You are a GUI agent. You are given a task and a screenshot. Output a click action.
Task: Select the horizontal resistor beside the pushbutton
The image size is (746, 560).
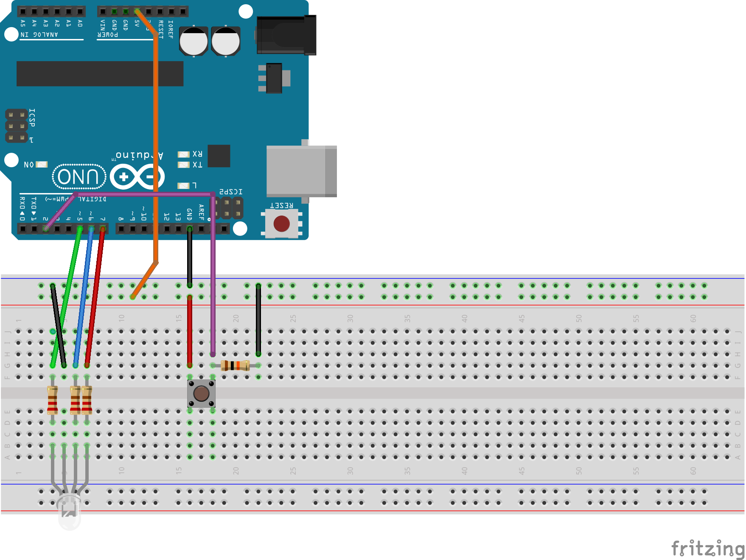[235, 365]
